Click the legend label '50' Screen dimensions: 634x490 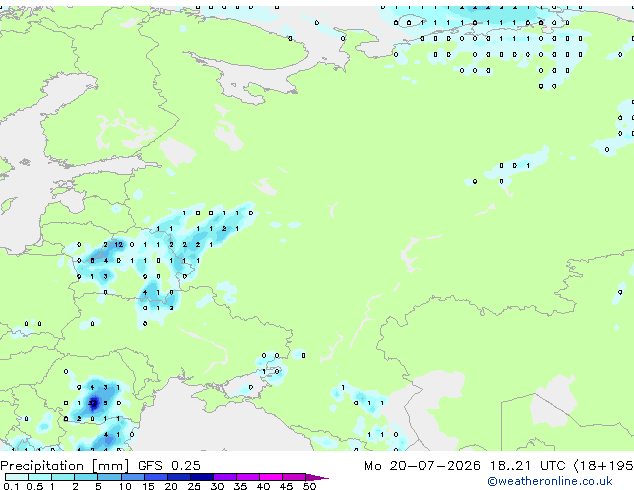point(309,486)
